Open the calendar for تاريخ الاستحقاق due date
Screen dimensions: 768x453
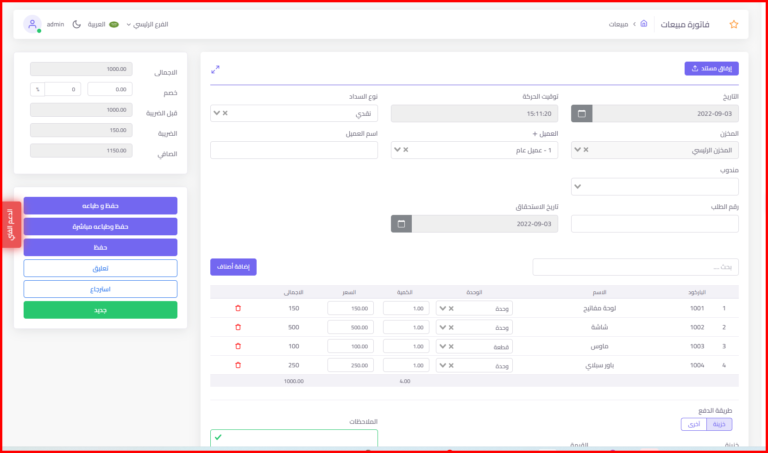400,223
